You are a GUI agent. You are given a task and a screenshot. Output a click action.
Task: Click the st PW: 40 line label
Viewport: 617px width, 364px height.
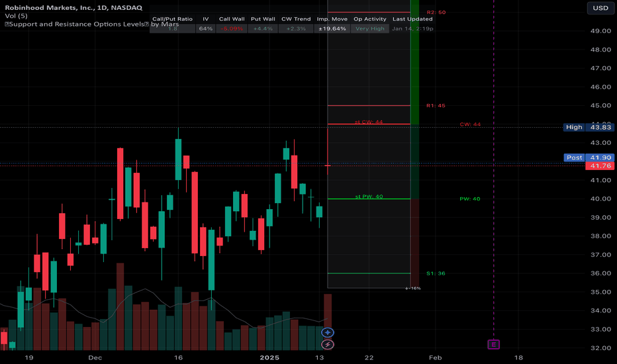tap(369, 197)
